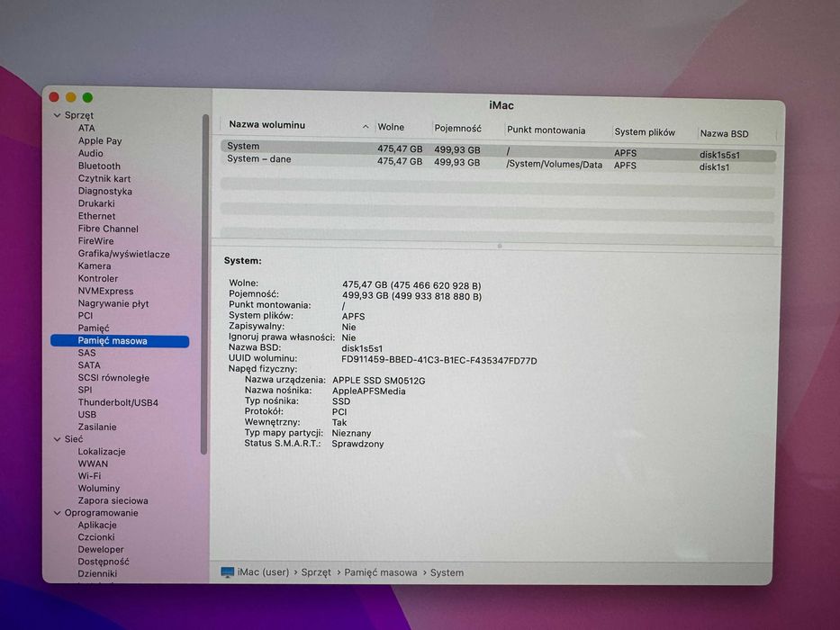Select Czytnik kart entry

pos(104,178)
